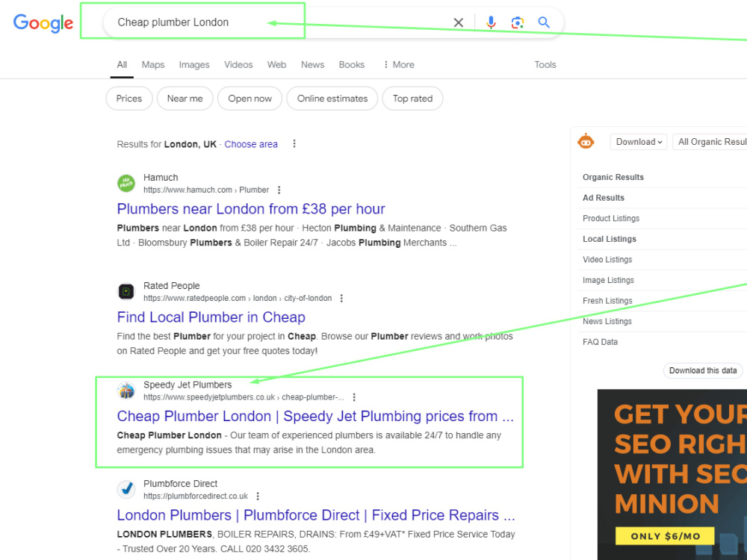Click the Plumbforce Direct site name
Viewport: 747px width, 560px height.
click(181, 484)
